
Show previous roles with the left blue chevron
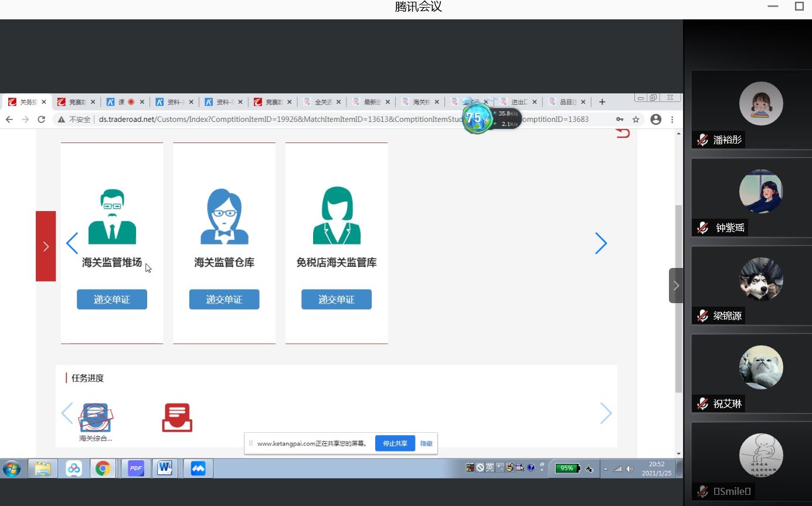pyautogui.click(x=72, y=243)
